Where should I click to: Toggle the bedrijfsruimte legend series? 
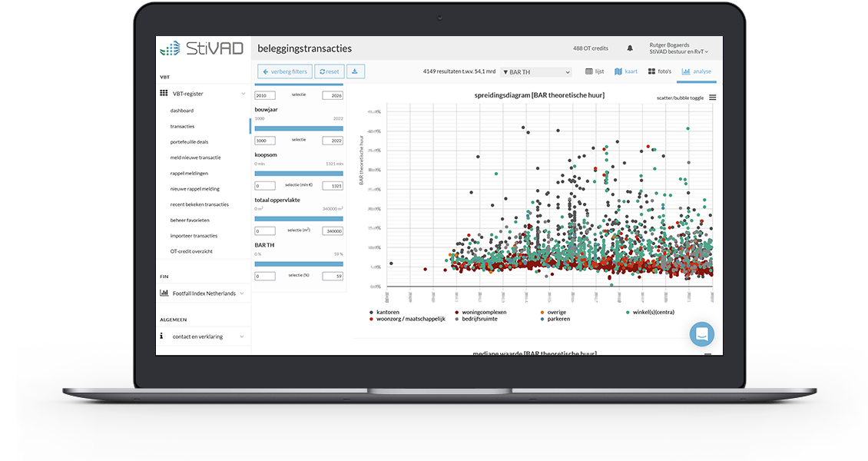coord(476,319)
